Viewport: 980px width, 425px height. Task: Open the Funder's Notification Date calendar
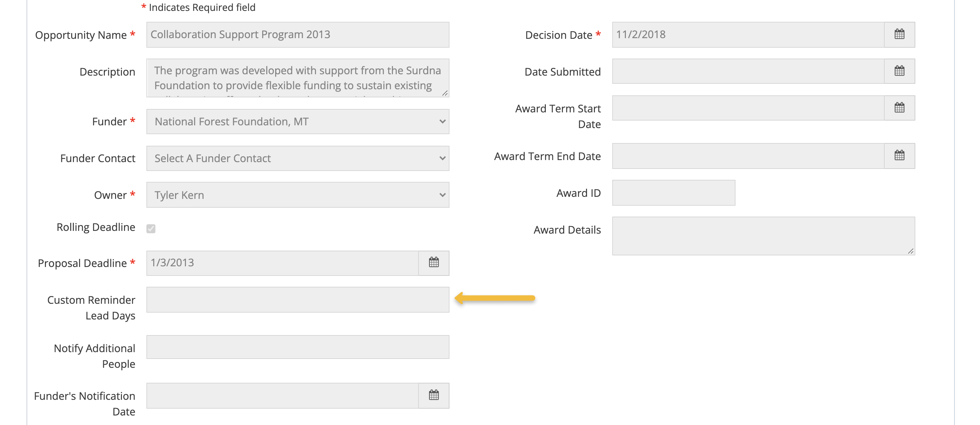(x=434, y=395)
